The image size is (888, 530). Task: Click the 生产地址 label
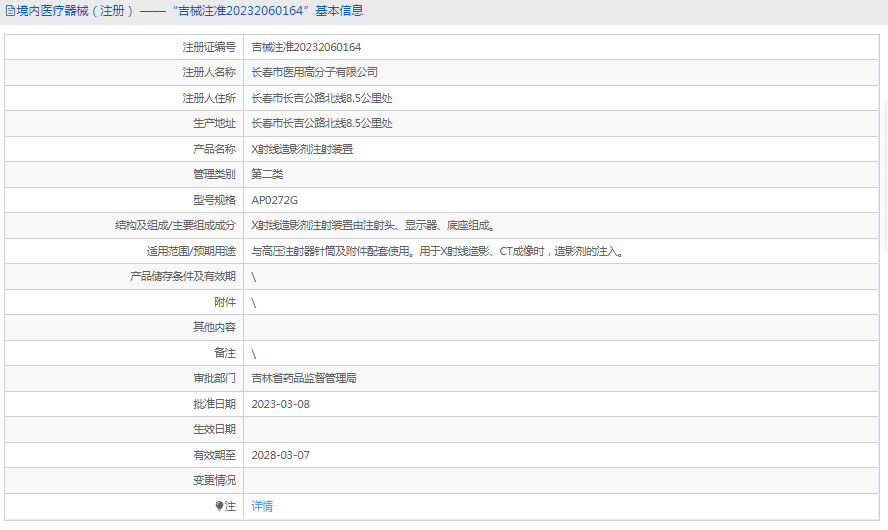(x=214, y=123)
